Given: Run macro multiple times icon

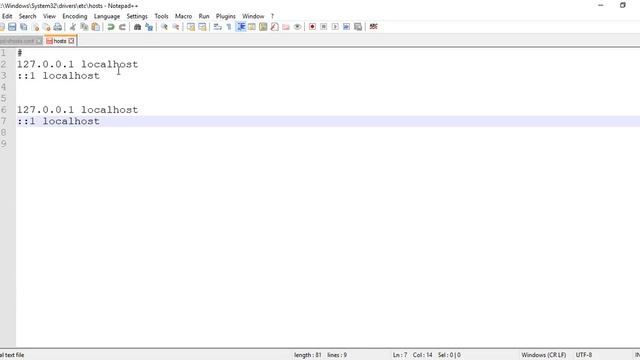Looking at the screenshot, I should point(347,27).
